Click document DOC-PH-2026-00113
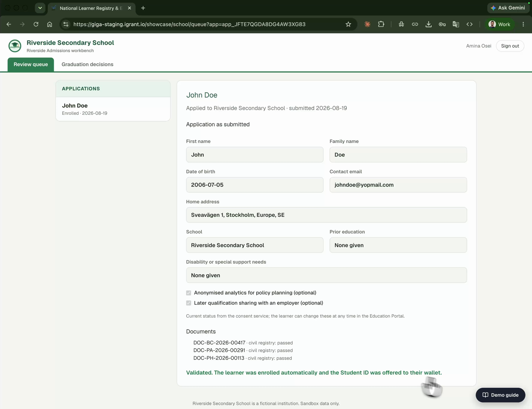Screen dimensions: 532x409 click(219, 358)
